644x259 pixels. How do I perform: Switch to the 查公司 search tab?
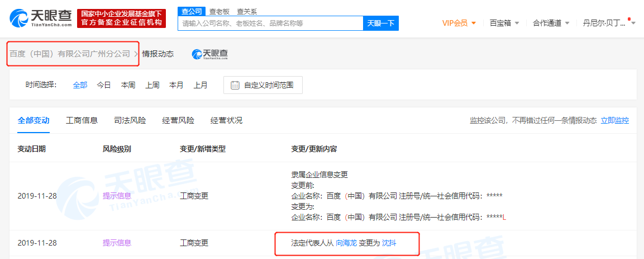pyautogui.click(x=192, y=12)
